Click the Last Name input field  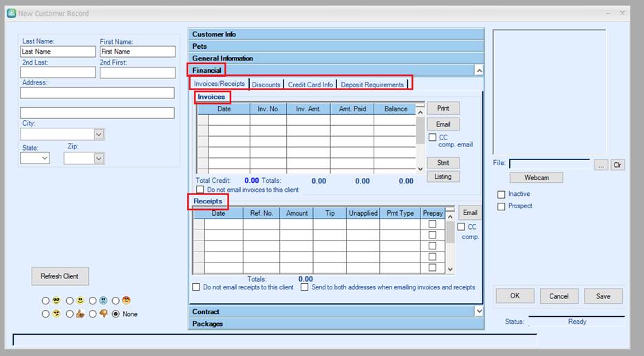point(58,52)
